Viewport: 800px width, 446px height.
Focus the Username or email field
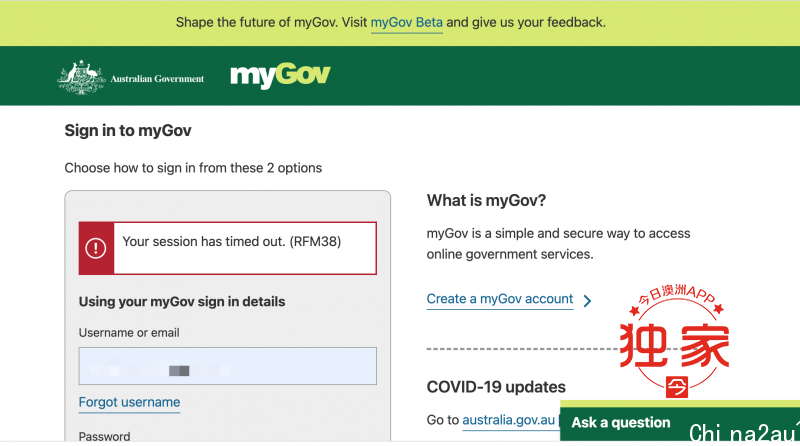(228, 366)
